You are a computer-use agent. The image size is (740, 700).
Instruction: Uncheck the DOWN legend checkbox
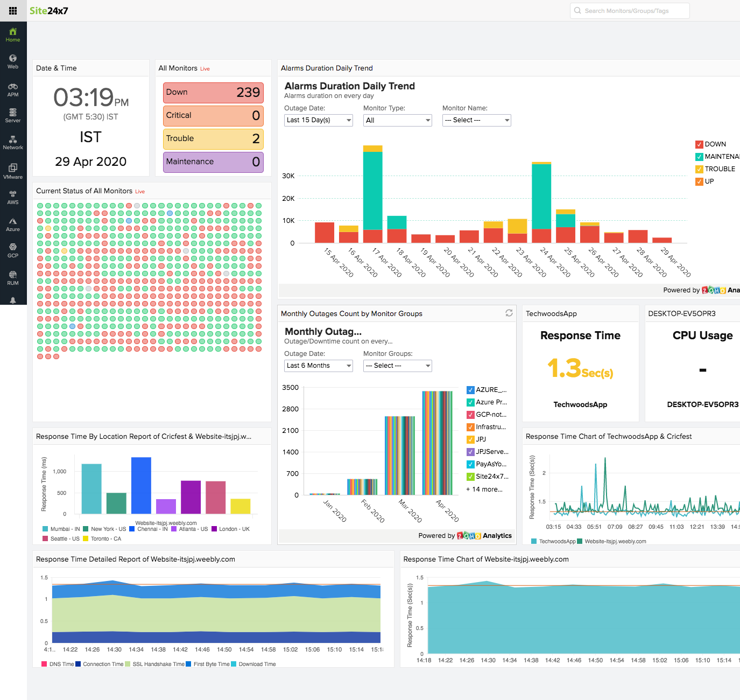(x=699, y=144)
